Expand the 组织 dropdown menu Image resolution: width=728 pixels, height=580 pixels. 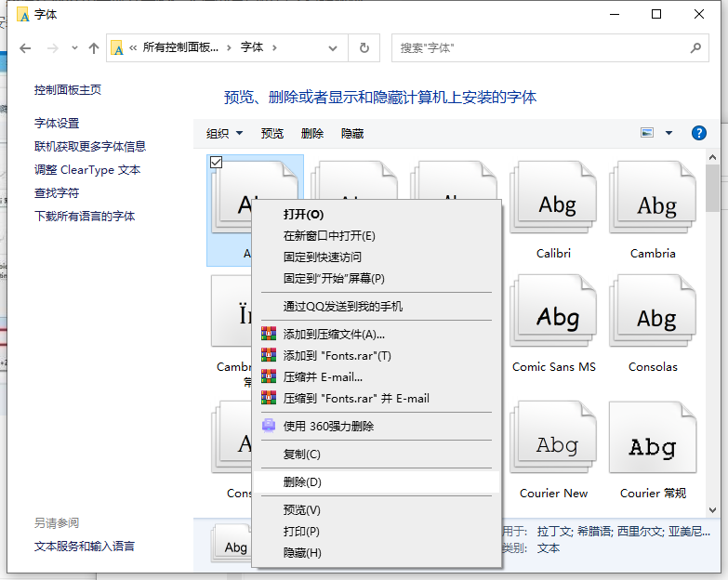[224, 133]
